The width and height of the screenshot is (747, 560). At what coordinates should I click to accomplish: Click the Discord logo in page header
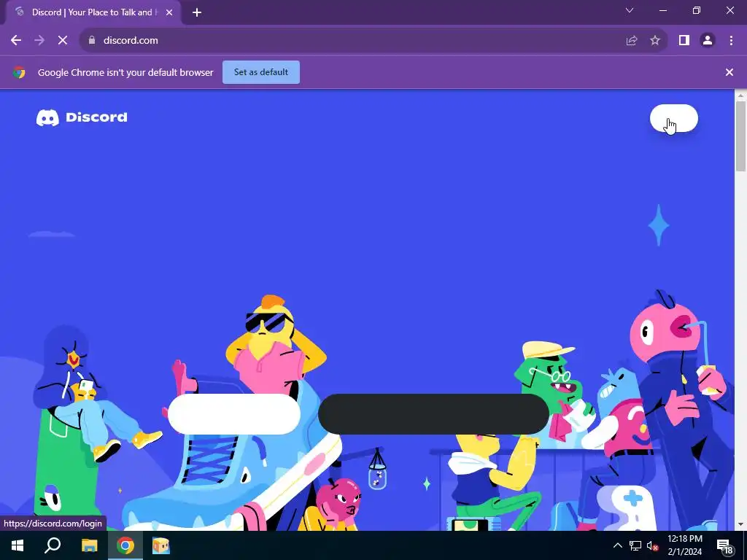(82, 117)
